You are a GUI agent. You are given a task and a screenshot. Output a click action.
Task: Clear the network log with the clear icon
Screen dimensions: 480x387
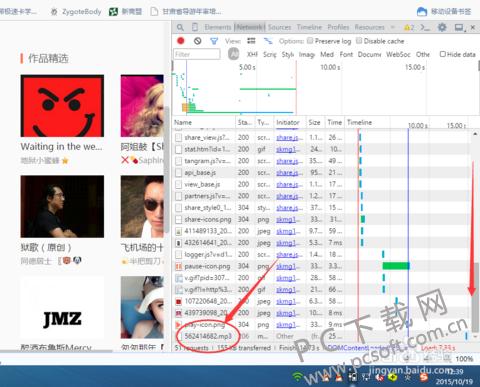point(198,41)
